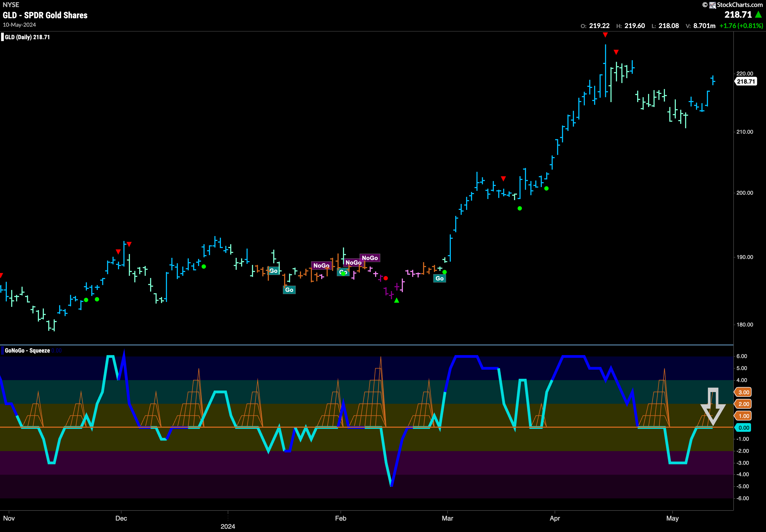This screenshot has width=766, height=532.
Task: Click the green up-triangle beside last price
Action: click(758, 14)
